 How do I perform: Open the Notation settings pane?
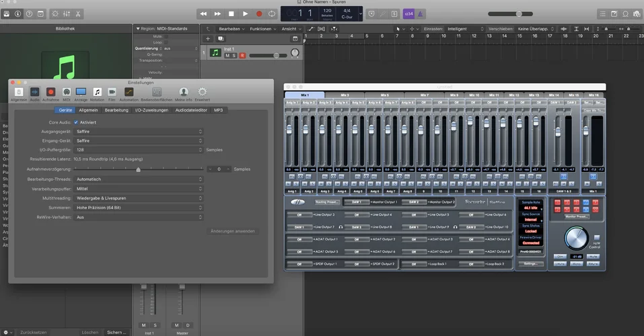97,93
